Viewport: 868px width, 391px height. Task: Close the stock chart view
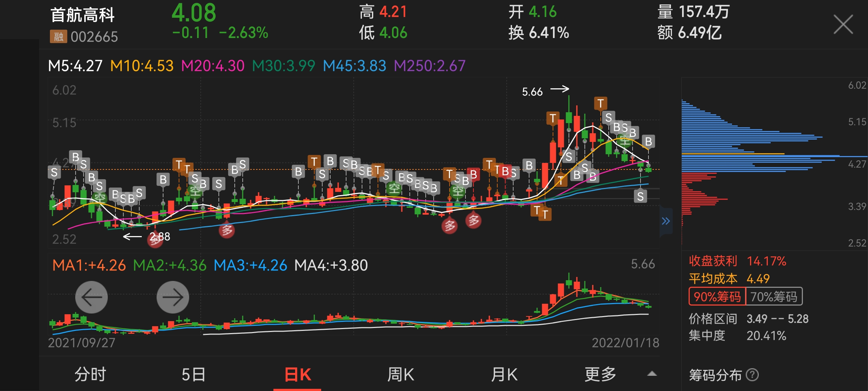pyautogui.click(x=843, y=24)
